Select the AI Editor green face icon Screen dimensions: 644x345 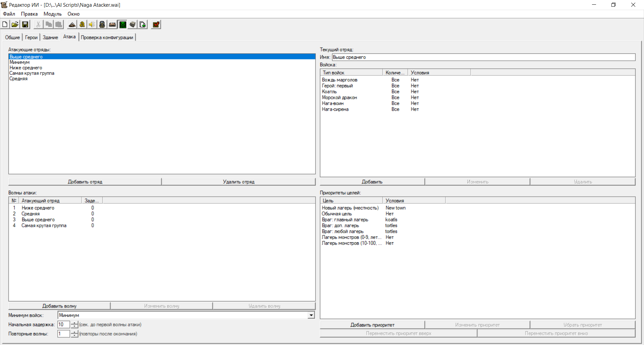tap(123, 24)
